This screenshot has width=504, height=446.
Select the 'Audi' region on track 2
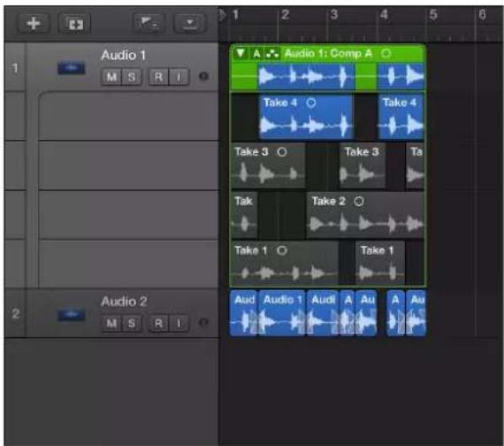point(323,313)
